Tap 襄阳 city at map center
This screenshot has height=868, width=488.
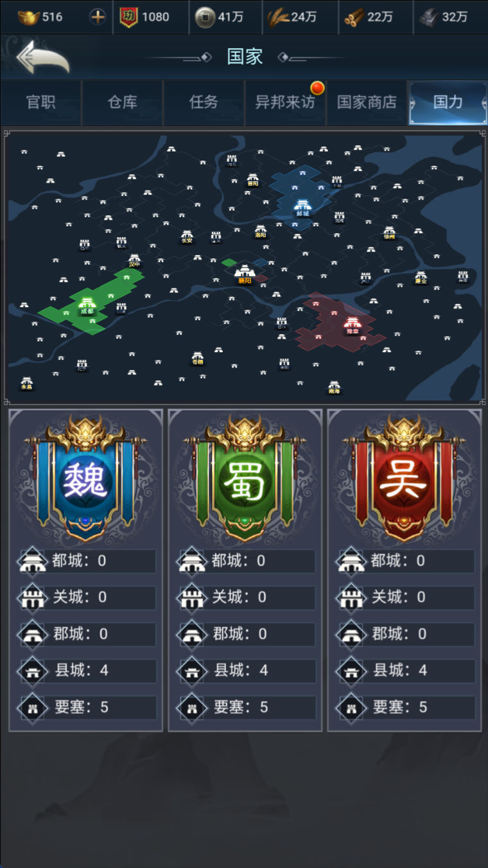[245, 274]
